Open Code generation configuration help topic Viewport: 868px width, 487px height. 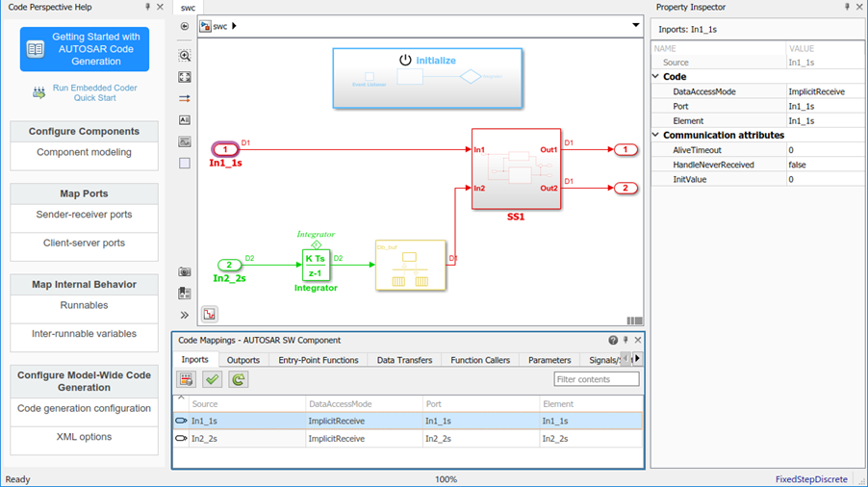click(x=84, y=408)
